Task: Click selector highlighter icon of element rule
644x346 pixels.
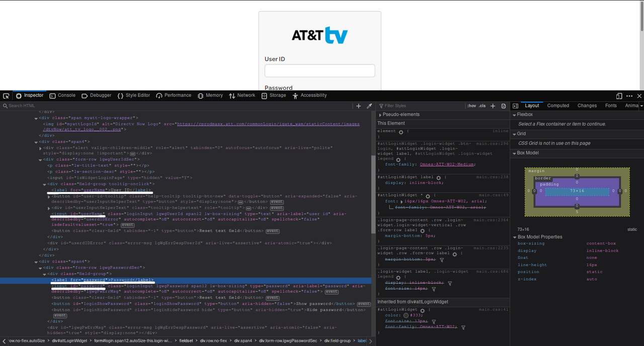Action: (x=401, y=132)
